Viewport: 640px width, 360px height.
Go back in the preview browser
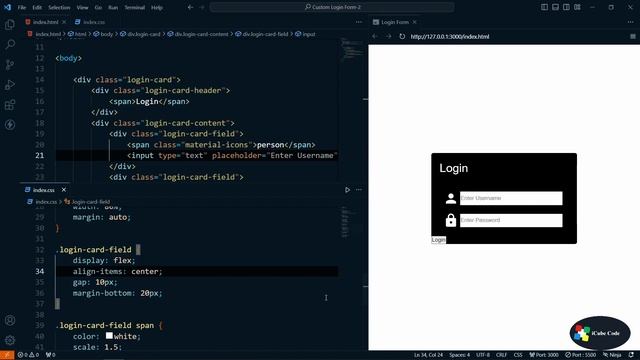pyautogui.click(x=375, y=36)
